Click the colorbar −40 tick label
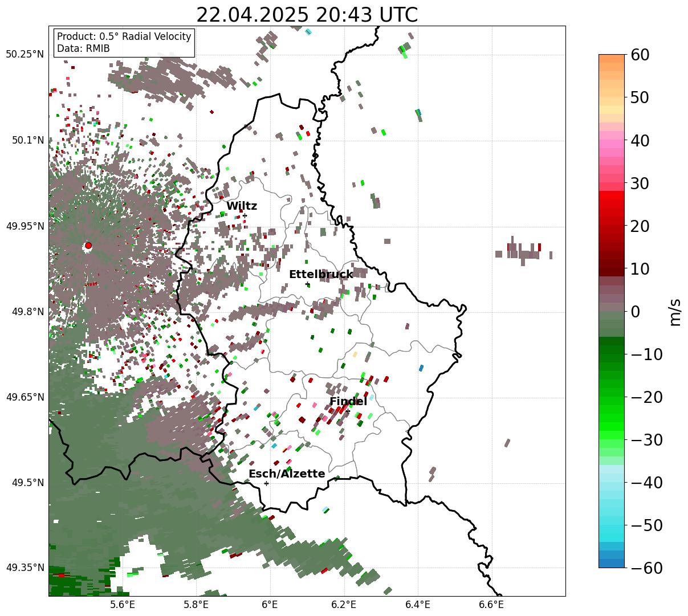The width and height of the screenshot is (688, 616). click(646, 482)
